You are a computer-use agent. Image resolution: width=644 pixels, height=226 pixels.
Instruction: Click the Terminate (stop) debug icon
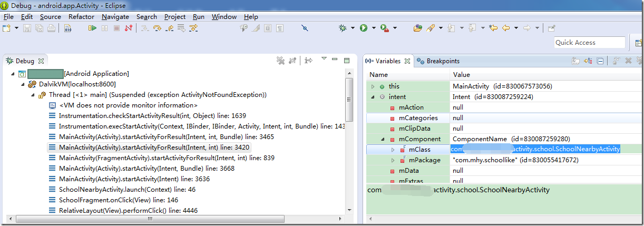(x=116, y=28)
